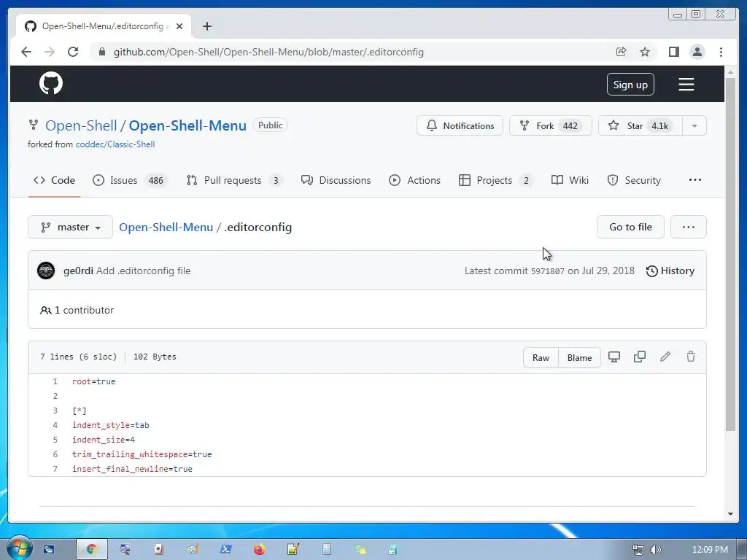The height and width of the screenshot is (560, 747).
Task: Bookmark this page with the star icon
Action: point(645,52)
